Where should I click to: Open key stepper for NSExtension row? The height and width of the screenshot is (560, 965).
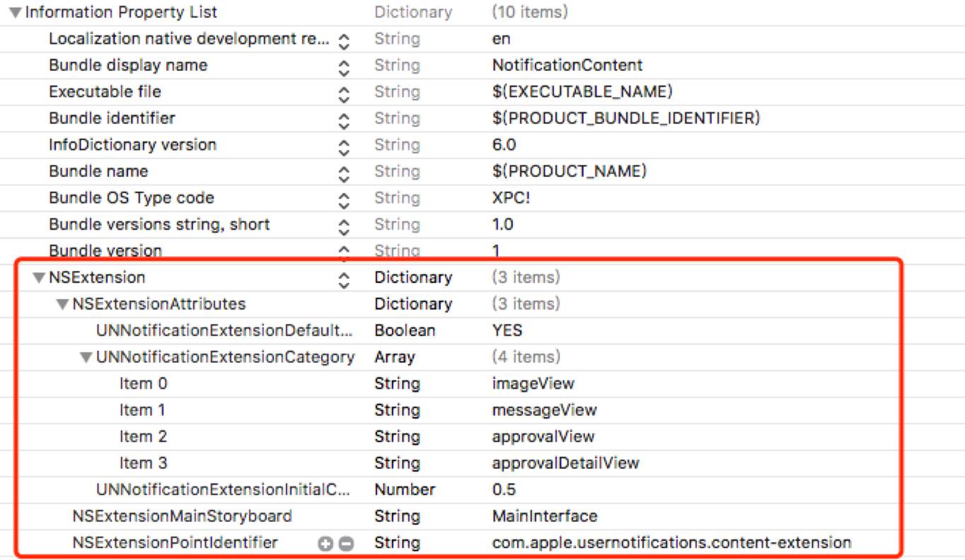tap(344, 279)
